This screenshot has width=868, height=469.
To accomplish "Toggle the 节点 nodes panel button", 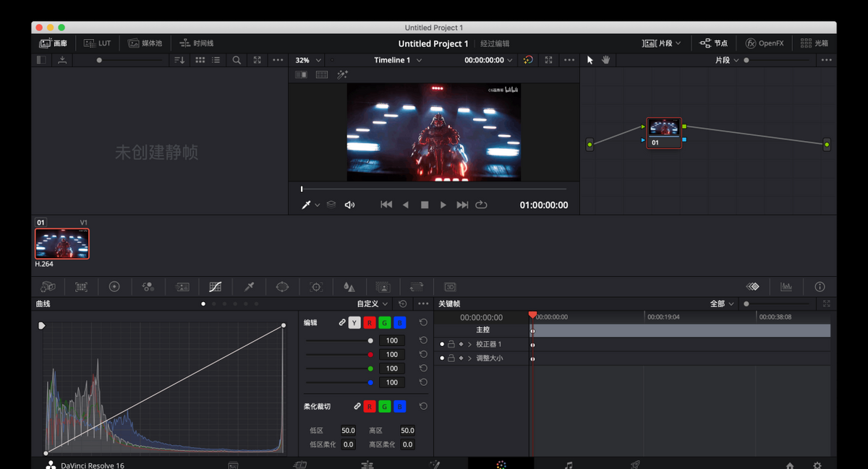I will (714, 43).
